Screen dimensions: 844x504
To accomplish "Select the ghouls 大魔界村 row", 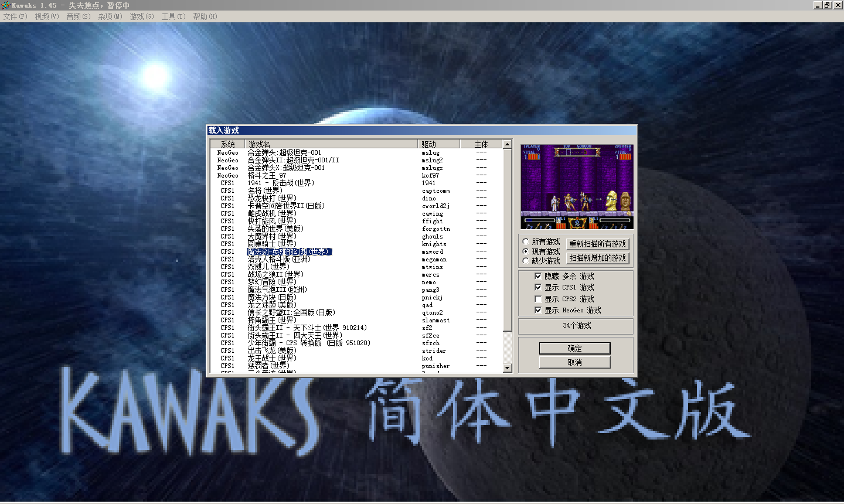I will click(356, 236).
